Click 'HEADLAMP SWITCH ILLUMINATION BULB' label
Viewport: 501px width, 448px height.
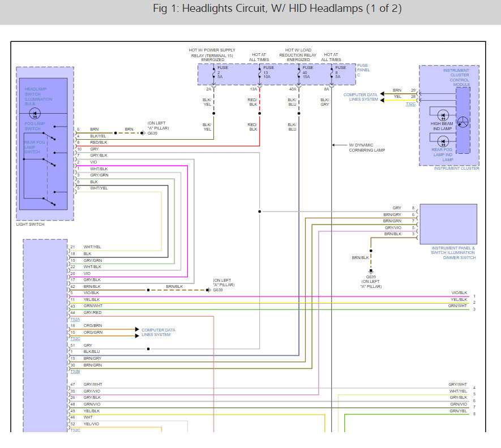(x=38, y=96)
